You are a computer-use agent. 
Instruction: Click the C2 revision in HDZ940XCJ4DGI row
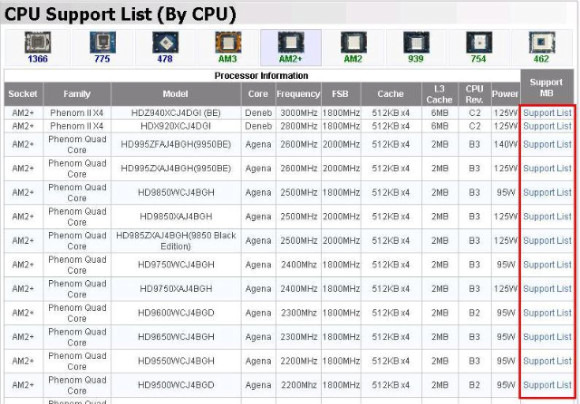click(x=475, y=113)
